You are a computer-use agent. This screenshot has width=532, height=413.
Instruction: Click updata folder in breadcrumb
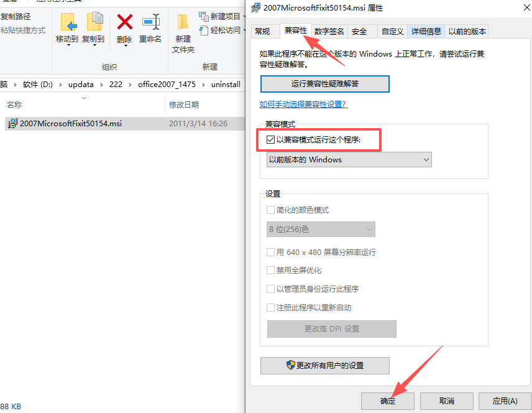click(x=81, y=85)
